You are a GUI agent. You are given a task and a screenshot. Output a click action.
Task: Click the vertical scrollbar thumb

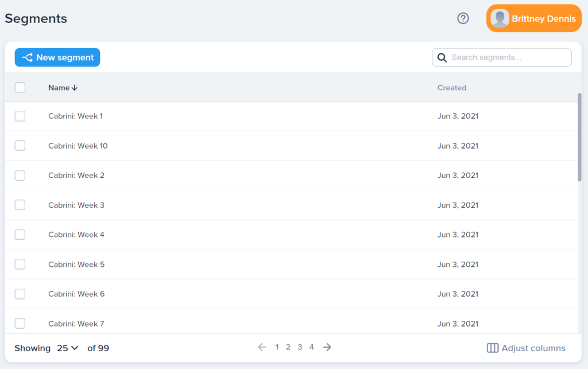pyautogui.click(x=579, y=137)
